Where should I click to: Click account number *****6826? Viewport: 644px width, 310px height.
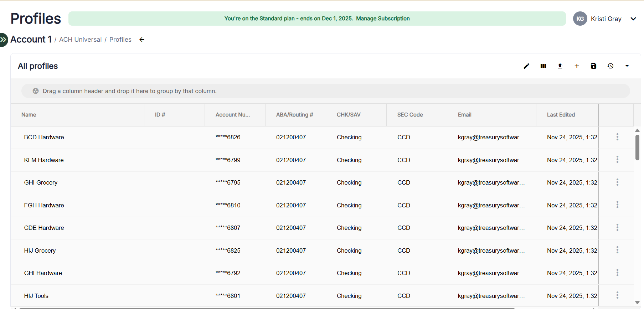coord(228,137)
